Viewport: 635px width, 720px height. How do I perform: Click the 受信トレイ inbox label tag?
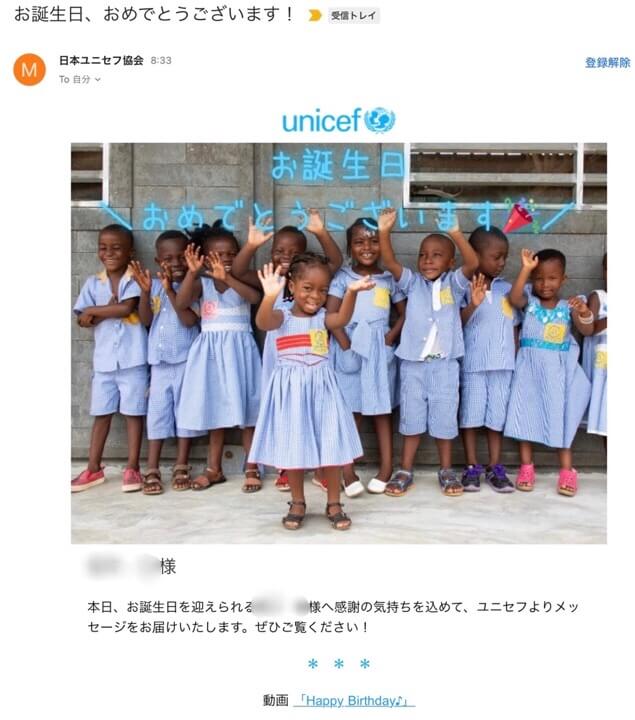354,16
